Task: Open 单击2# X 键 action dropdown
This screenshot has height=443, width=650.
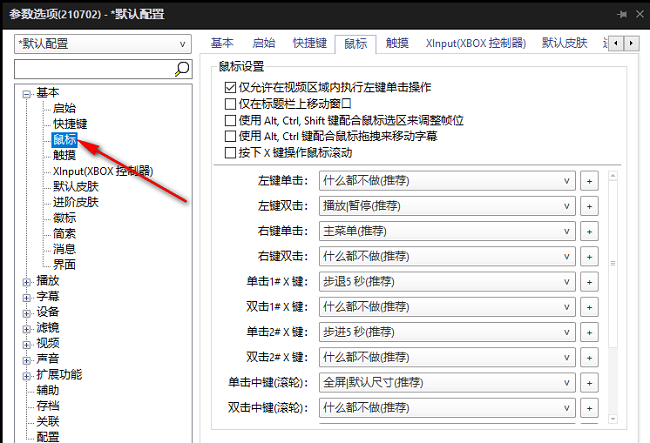Action: 447,333
